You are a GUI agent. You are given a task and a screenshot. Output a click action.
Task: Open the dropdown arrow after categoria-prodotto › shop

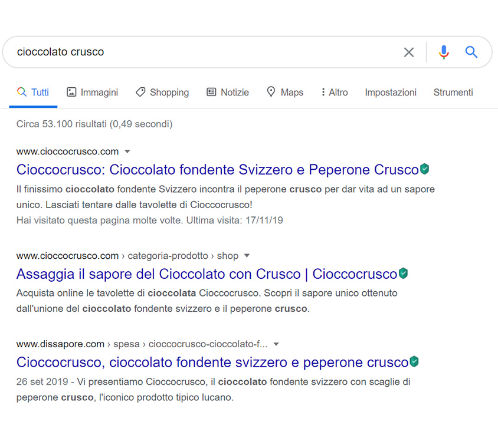click(247, 256)
